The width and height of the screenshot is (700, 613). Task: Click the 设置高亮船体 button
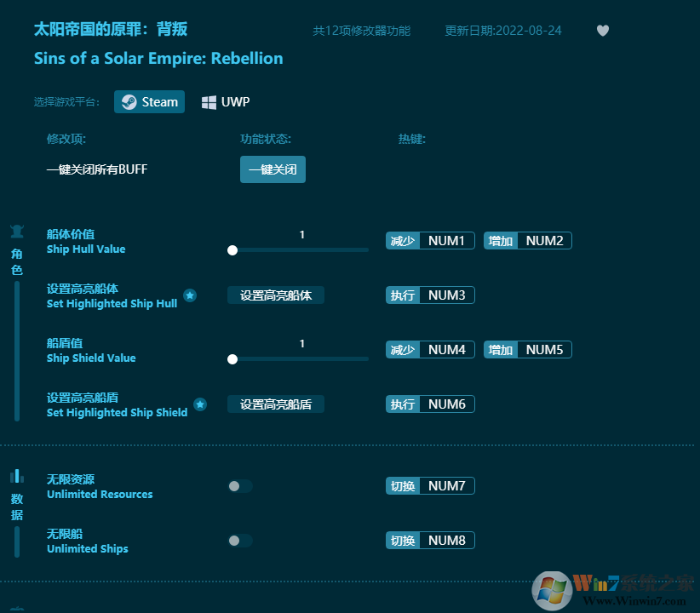tap(275, 295)
